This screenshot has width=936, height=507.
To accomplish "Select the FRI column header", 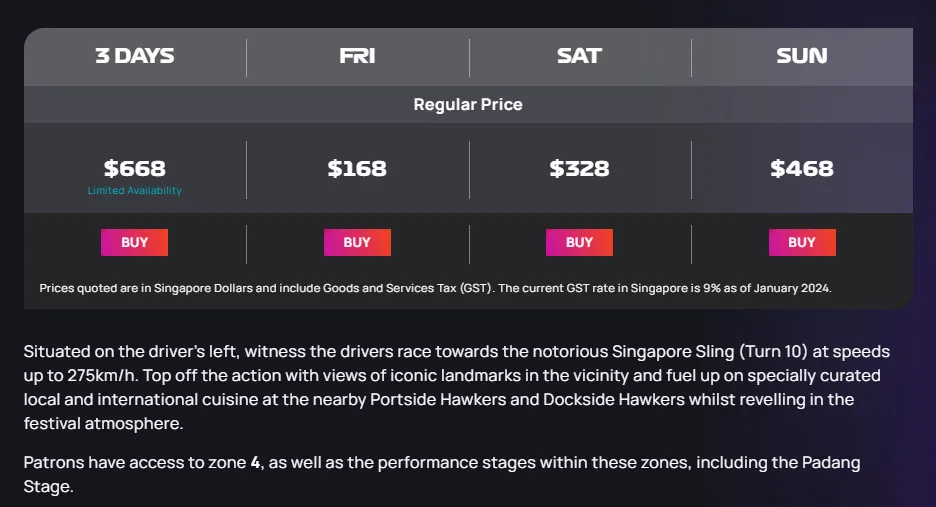I will pyautogui.click(x=357, y=56).
